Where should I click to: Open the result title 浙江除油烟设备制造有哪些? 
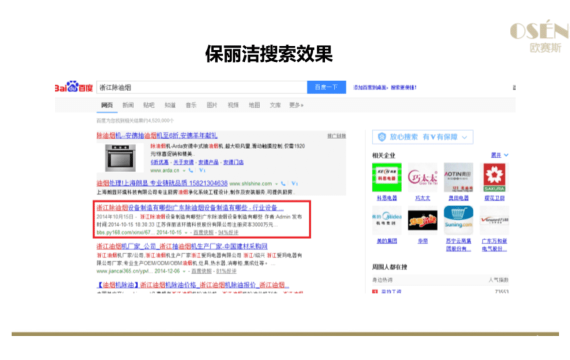pyautogui.click(x=190, y=208)
